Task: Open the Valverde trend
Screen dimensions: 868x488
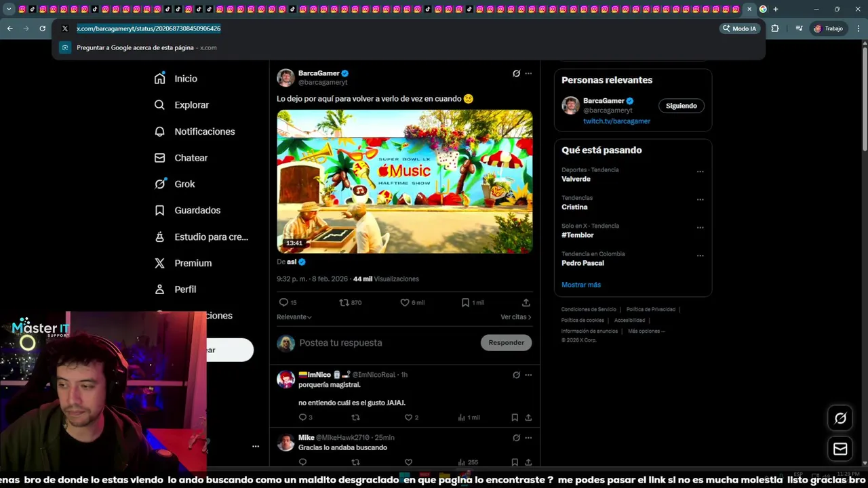Action: (576, 179)
